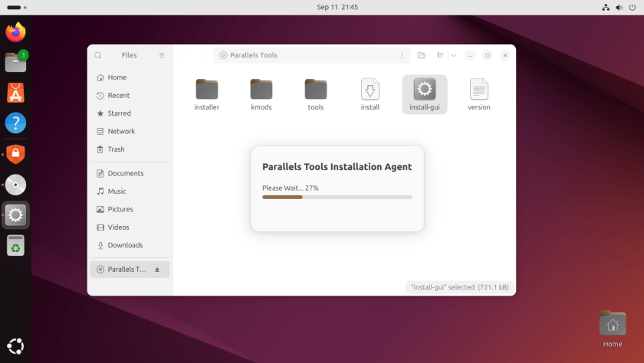Open Music in sidebar

[130, 191]
